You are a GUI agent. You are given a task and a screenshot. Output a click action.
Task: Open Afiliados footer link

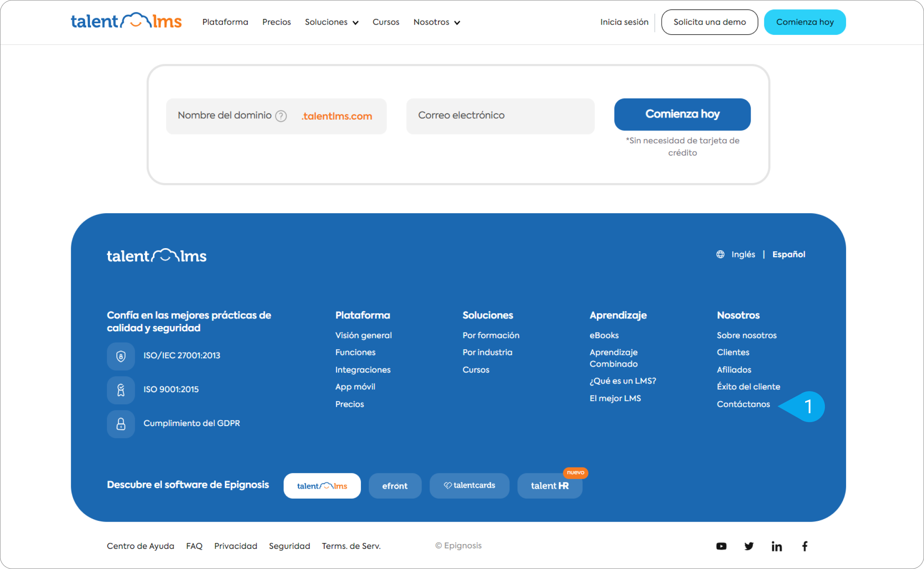734,370
